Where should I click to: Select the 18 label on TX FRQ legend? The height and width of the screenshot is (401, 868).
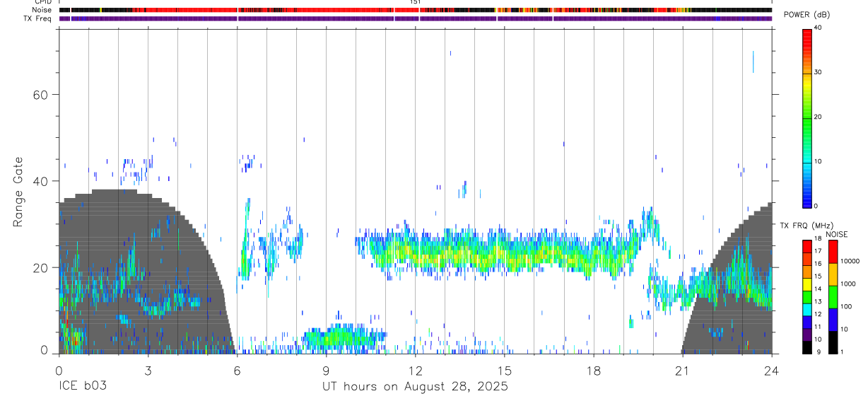pos(817,239)
